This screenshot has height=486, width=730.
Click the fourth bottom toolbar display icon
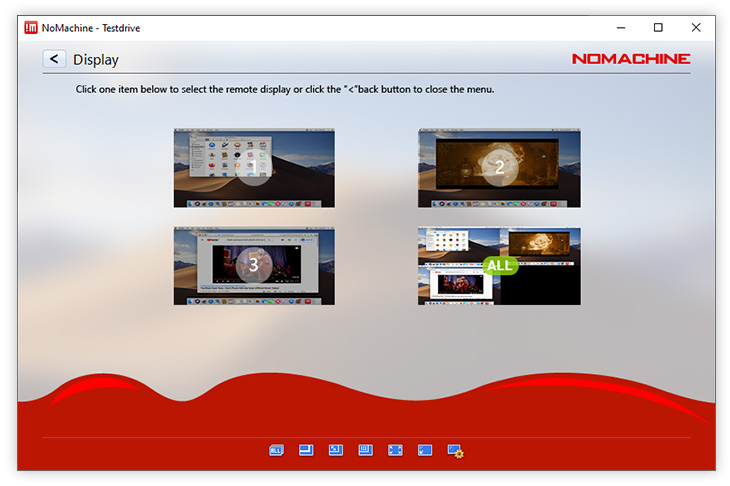[366, 451]
